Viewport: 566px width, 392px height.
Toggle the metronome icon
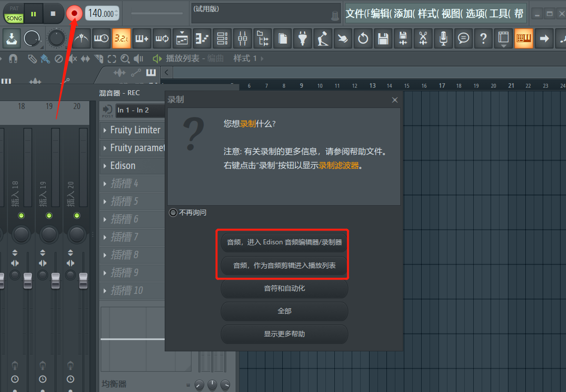pos(81,38)
